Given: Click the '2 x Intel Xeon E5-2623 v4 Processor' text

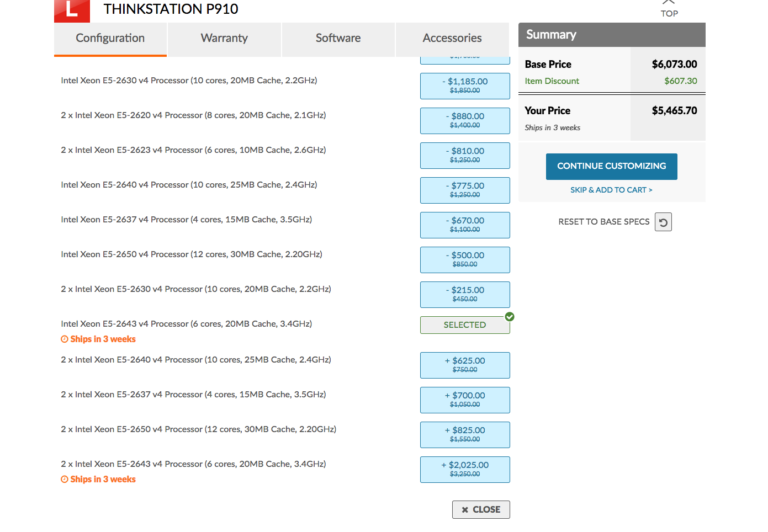Looking at the screenshot, I should (193, 150).
